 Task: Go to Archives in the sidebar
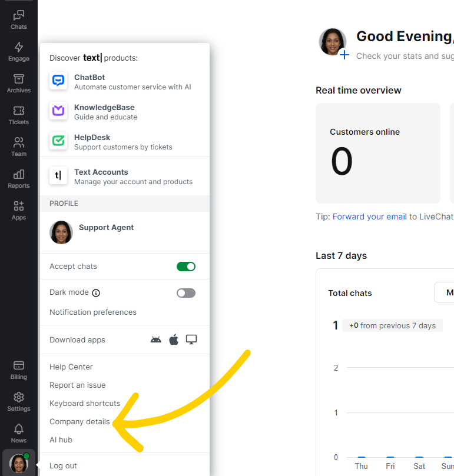pos(18,84)
